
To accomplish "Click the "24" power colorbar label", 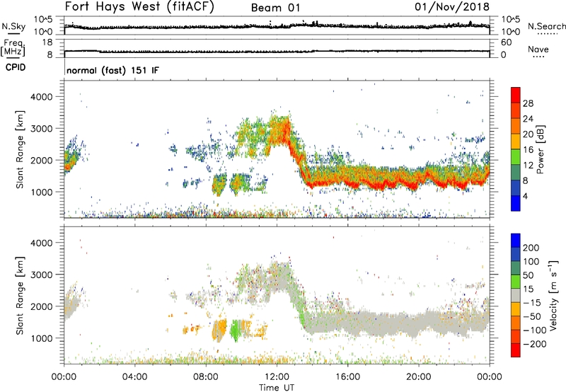I will click(x=528, y=119).
